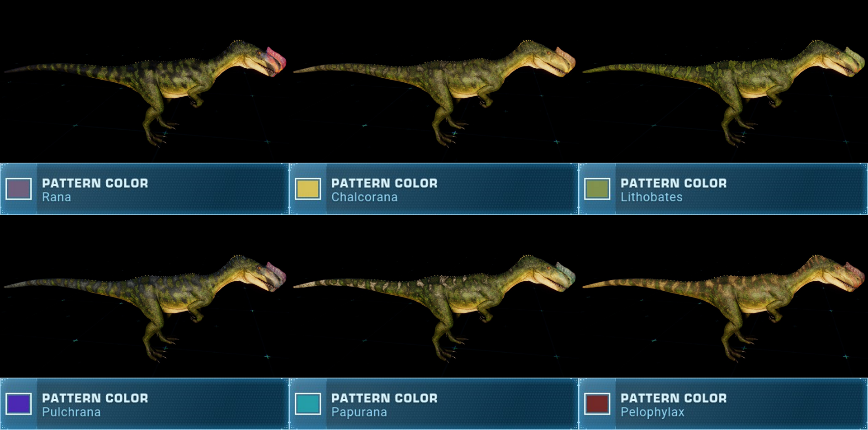Click the purple-mauve Rana color swatch

(x=19, y=189)
